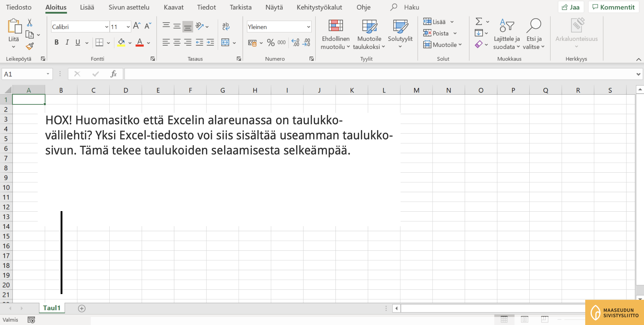The width and height of the screenshot is (644, 325).
Task: Open the Tiedosto tab
Action: [19, 7]
